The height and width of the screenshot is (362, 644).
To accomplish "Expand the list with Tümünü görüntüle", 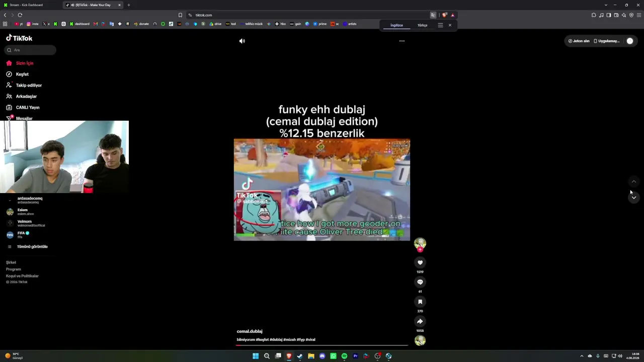I will (28, 247).
